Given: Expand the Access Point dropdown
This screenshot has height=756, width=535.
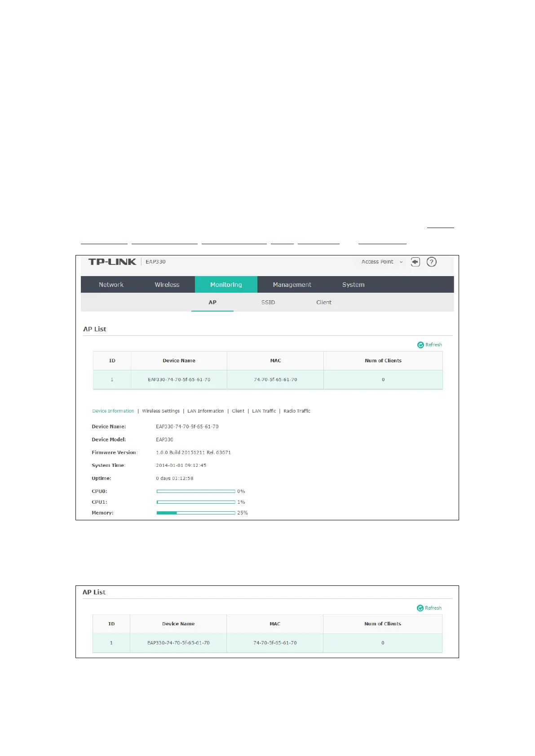Looking at the screenshot, I should pos(382,262).
